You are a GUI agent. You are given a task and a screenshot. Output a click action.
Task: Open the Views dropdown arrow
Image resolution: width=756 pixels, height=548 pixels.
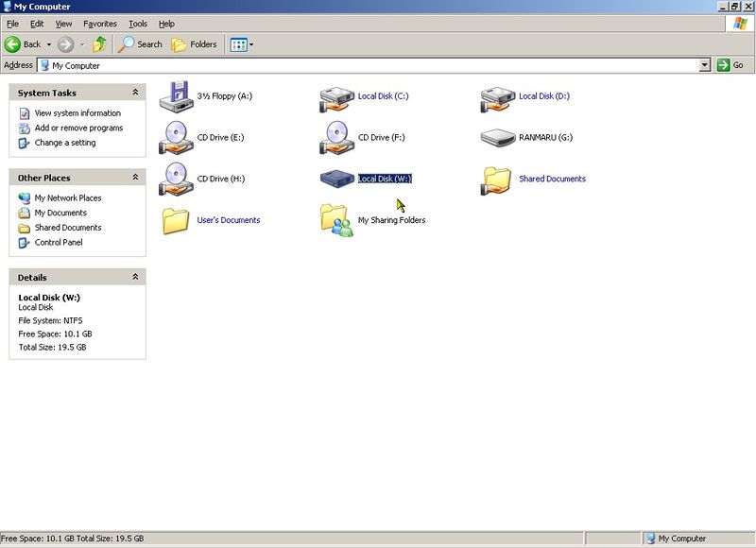pos(251,44)
